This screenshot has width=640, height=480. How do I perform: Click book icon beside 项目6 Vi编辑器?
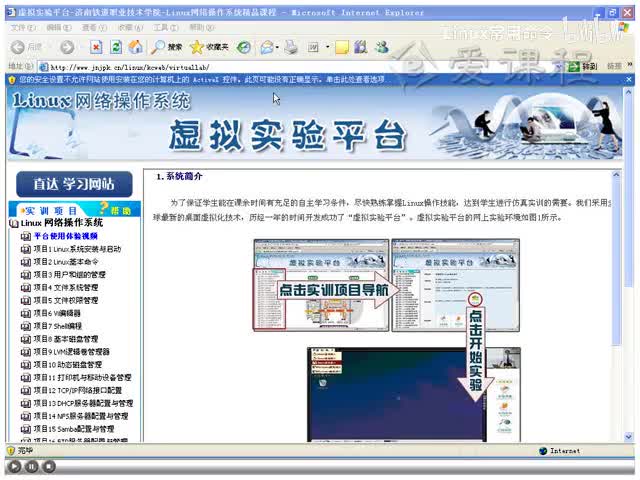point(26,313)
